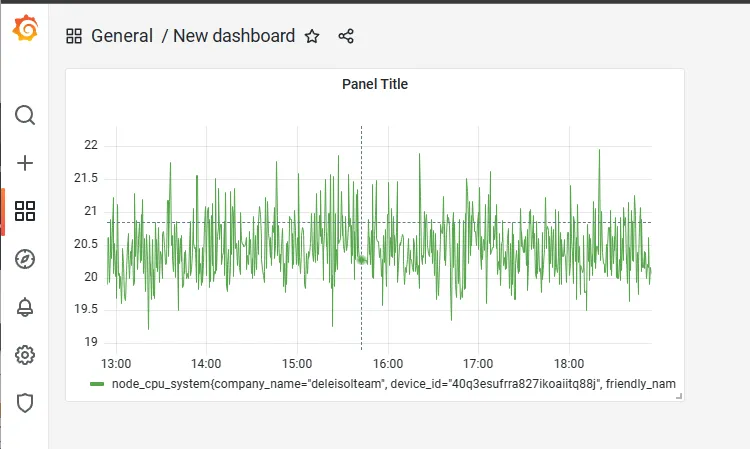This screenshot has height=449, width=750.
Task: Open the Configuration gear icon
Action: tap(25, 355)
